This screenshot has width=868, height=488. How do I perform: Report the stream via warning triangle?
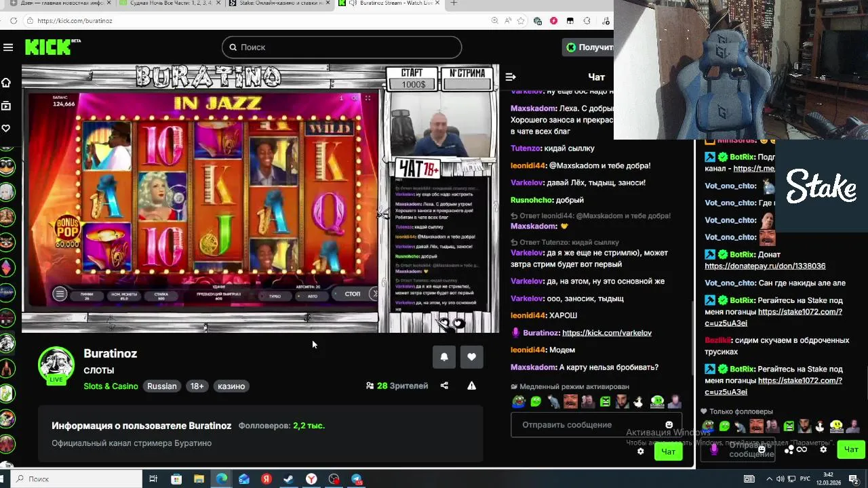coord(471,386)
